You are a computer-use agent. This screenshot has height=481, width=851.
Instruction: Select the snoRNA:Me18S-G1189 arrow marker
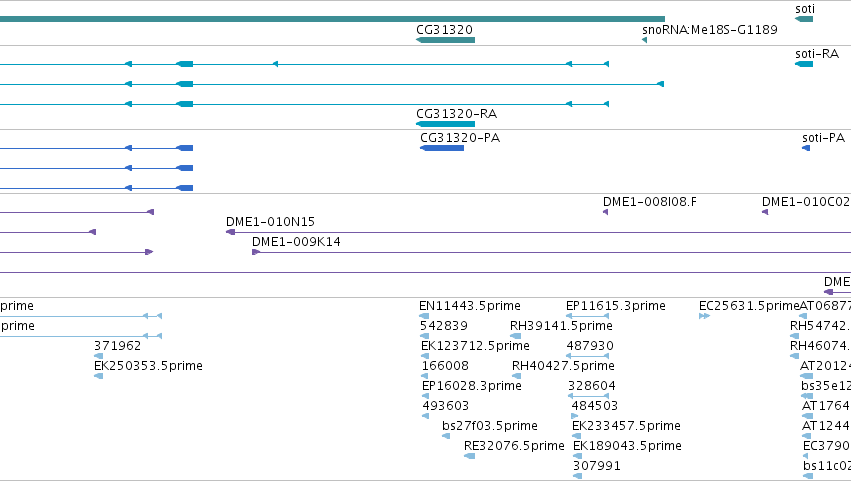point(644,40)
